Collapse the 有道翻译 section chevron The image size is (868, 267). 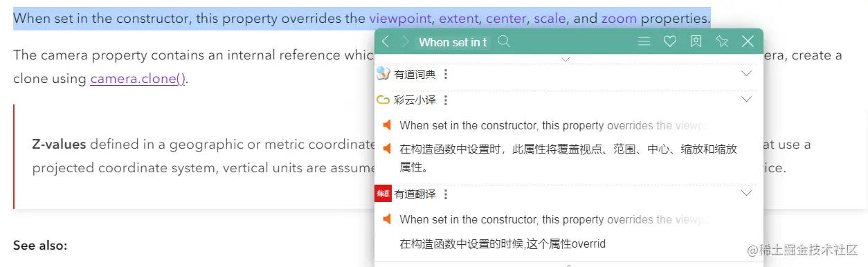[x=746, y=193]
